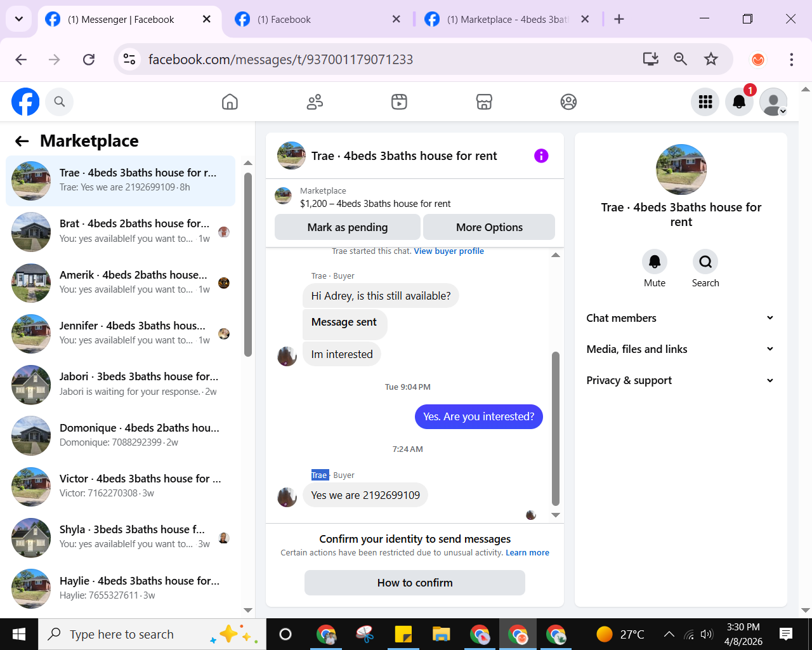Screen dimensions: 812x650
Task: Open the tab search dropdown arrow
Action: coord(18,19)
